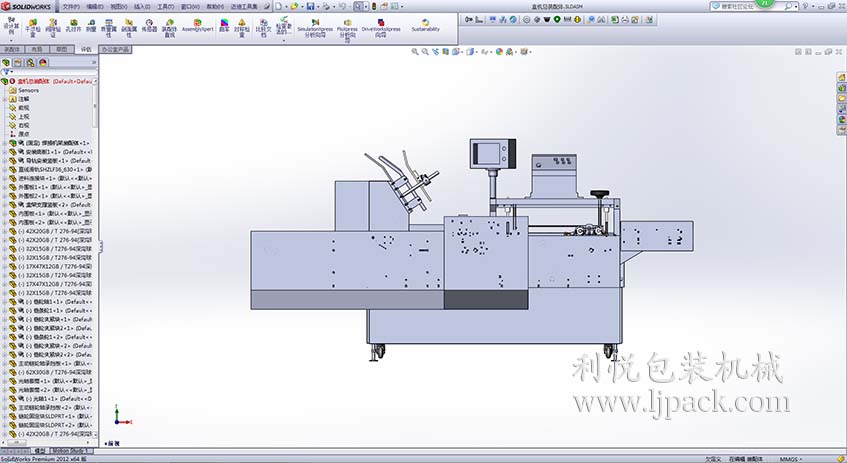The height and width of the screenshot is (463, 847).
Task: Open the 办公室产品 tab
Action: click(x=116, y=48)
